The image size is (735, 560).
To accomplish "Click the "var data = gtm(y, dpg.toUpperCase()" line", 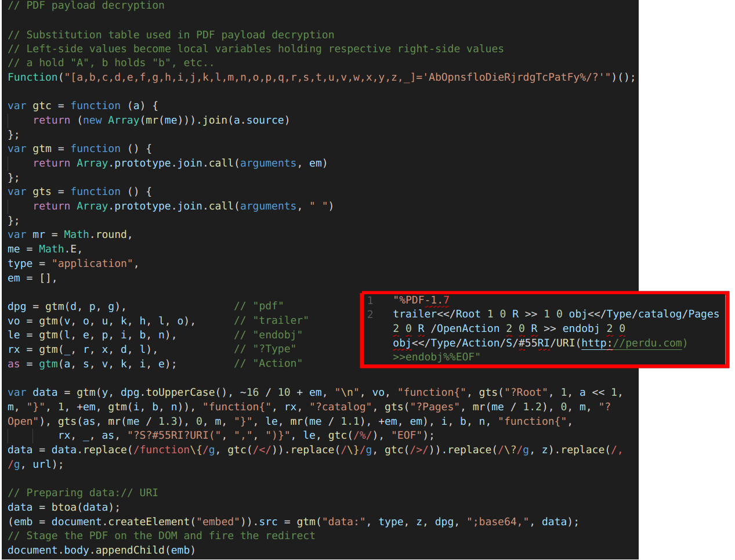I will [x=315, y=392].
